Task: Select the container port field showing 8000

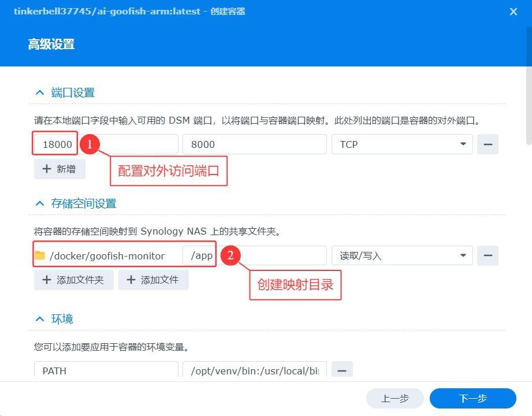Action: click(254, 144)
